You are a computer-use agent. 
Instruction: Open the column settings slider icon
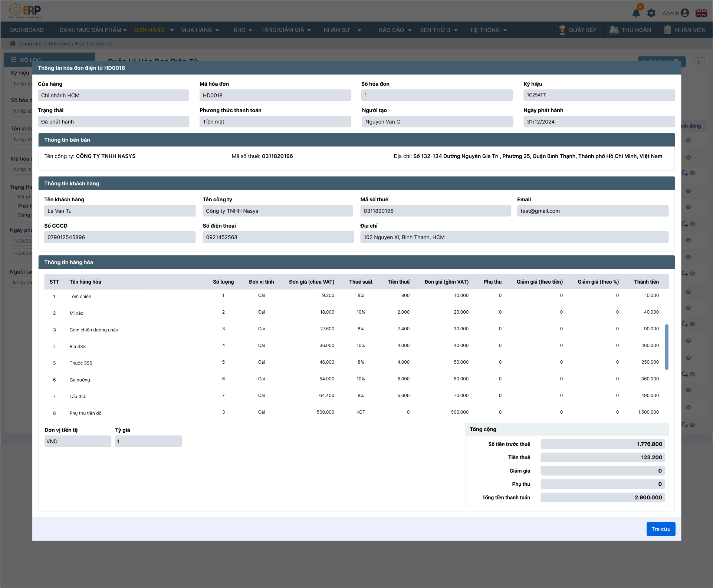pyautogui.click(x=699, y=62)
